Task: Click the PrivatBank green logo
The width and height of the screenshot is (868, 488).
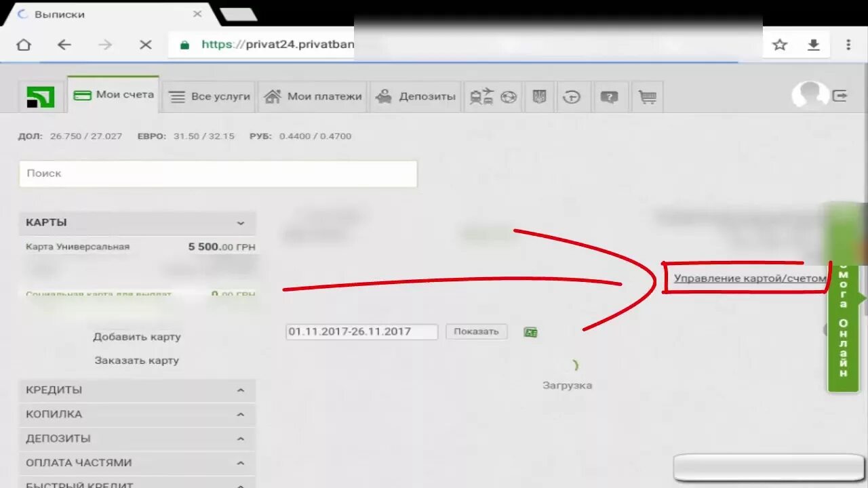Action: [41, 96]
